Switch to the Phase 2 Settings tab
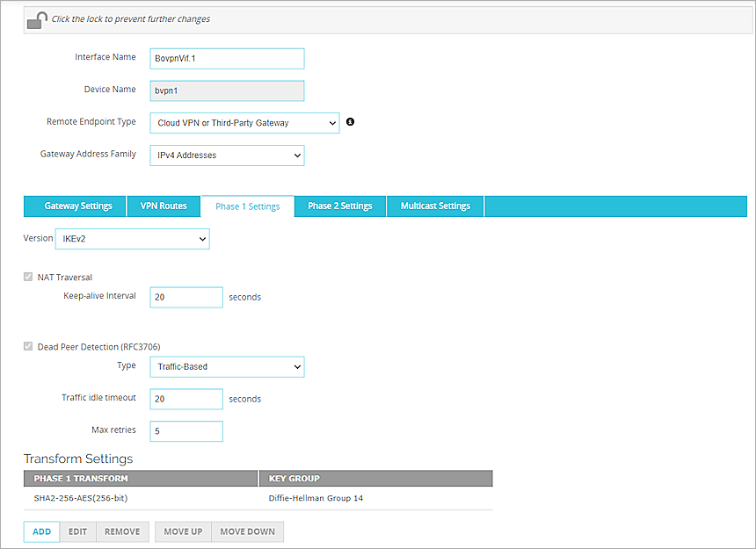This screenshot has height=549, width=756. click(340, 206)
